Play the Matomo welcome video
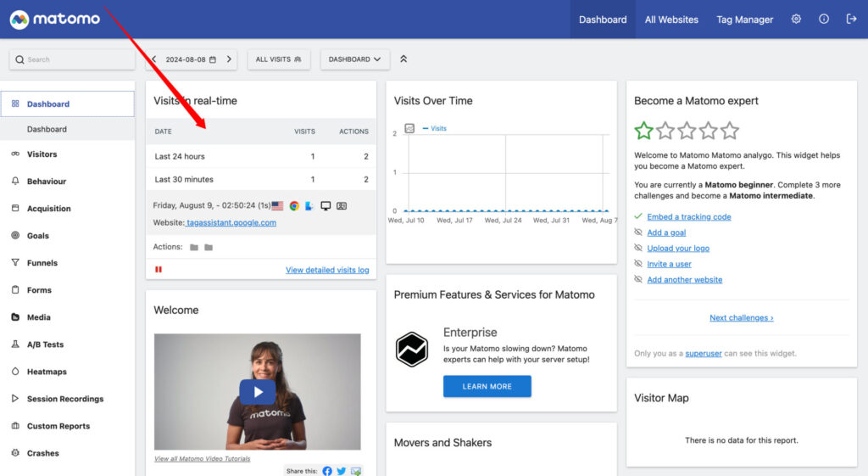 click(x=257, y=391)
